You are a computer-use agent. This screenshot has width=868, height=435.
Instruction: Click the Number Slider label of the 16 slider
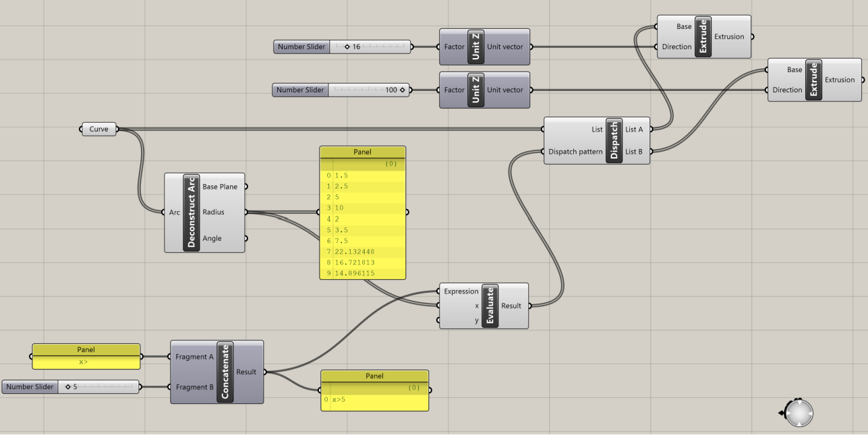coord(301,47)
